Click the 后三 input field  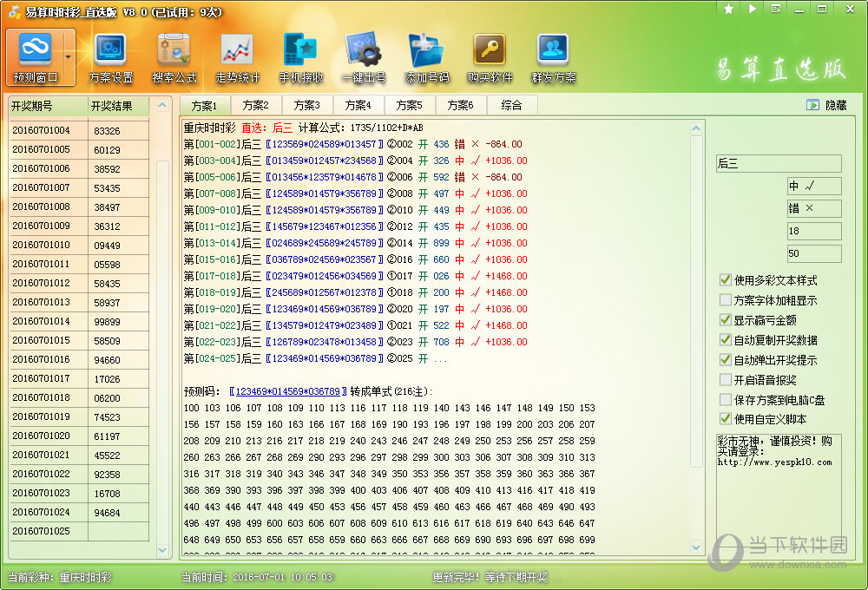pos(779,164)
